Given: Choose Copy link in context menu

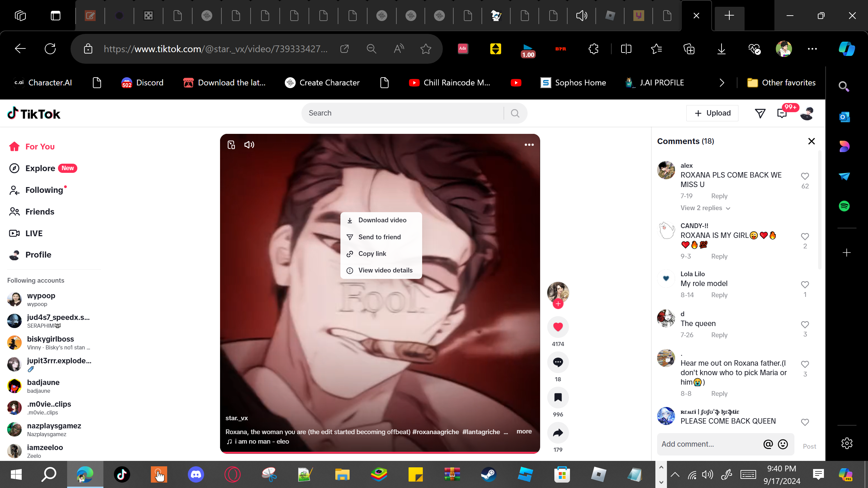Looking at the screenshot, I should pyautogui.click(x=372, y=253).
